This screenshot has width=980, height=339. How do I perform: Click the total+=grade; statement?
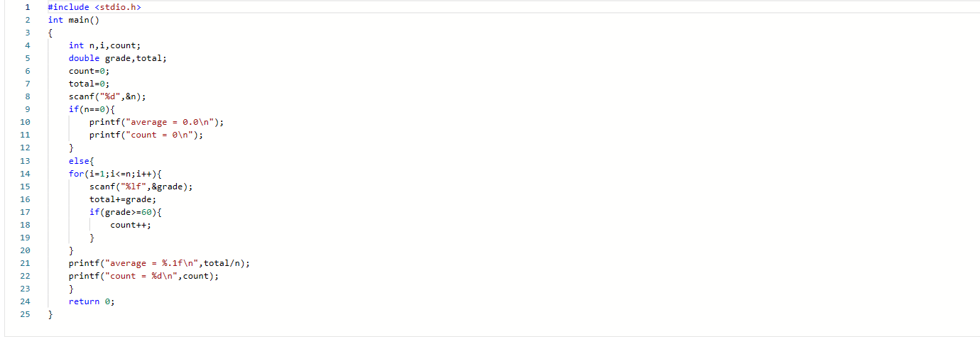[x=123, y=199]
